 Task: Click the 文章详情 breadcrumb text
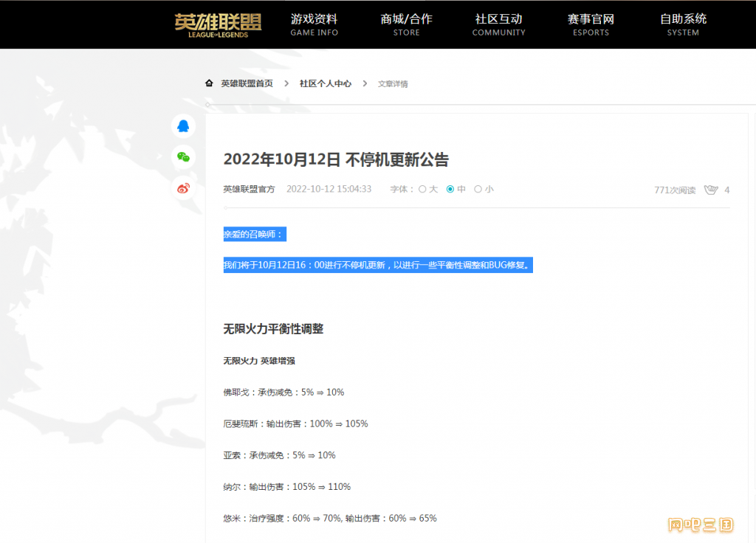[x=393, y=84]
